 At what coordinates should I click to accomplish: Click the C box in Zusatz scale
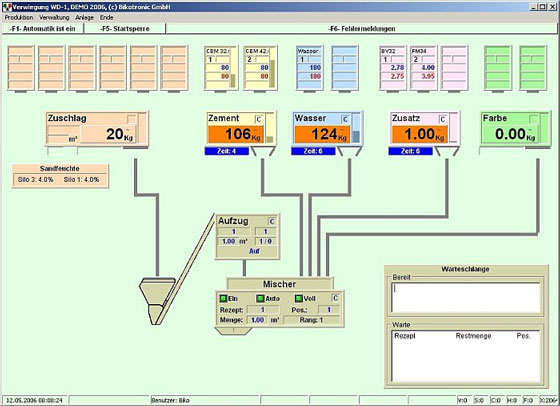[x=442, y=119]
